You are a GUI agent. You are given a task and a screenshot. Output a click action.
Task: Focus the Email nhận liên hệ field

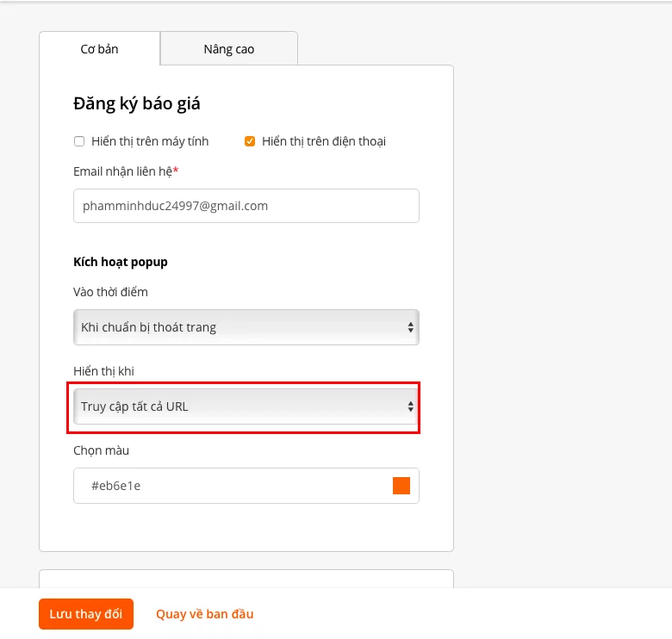246,206
